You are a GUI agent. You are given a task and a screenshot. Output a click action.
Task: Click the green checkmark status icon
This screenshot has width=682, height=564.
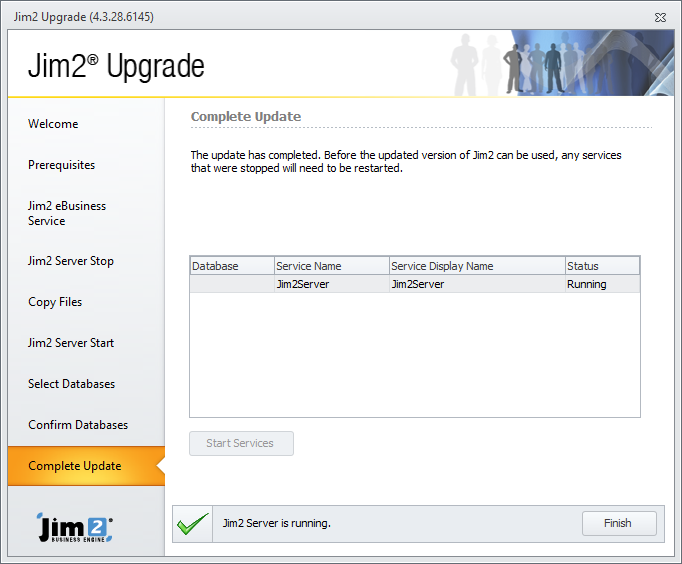point(193,524)
